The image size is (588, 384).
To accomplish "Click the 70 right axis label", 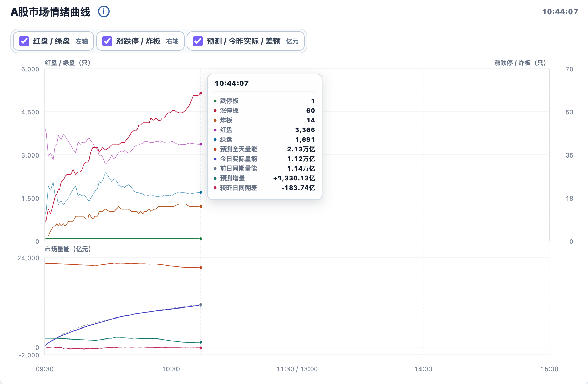I will (569, 69).
